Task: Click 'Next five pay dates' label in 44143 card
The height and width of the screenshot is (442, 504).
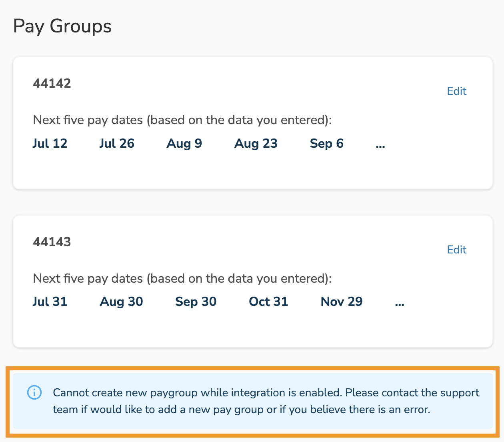Action: click(x=182, y=278)
